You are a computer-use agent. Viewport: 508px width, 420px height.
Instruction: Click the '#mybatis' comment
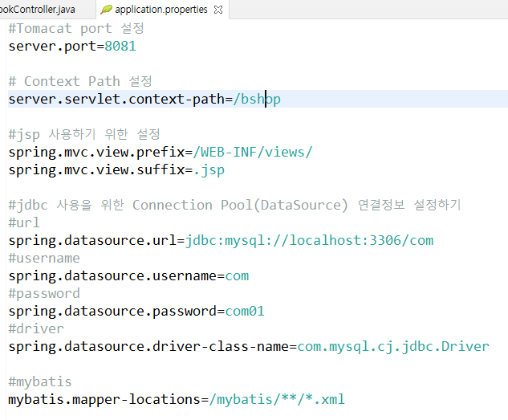[x=40, y=381]
